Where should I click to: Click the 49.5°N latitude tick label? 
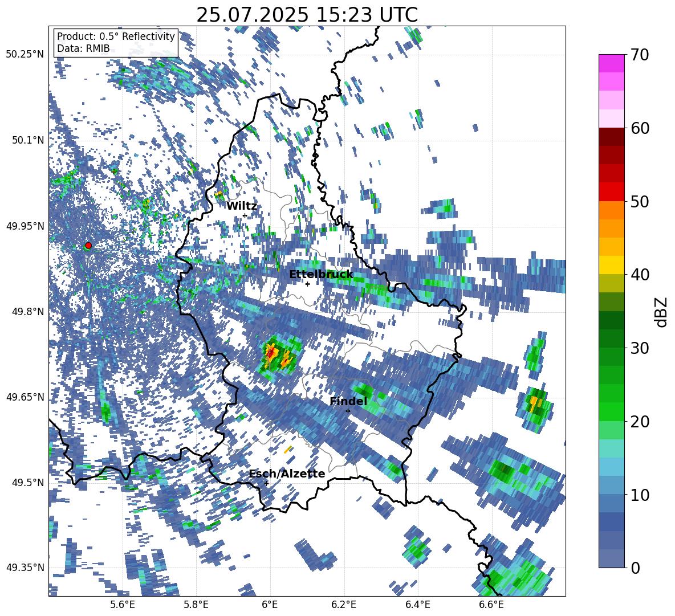[27, 482]
